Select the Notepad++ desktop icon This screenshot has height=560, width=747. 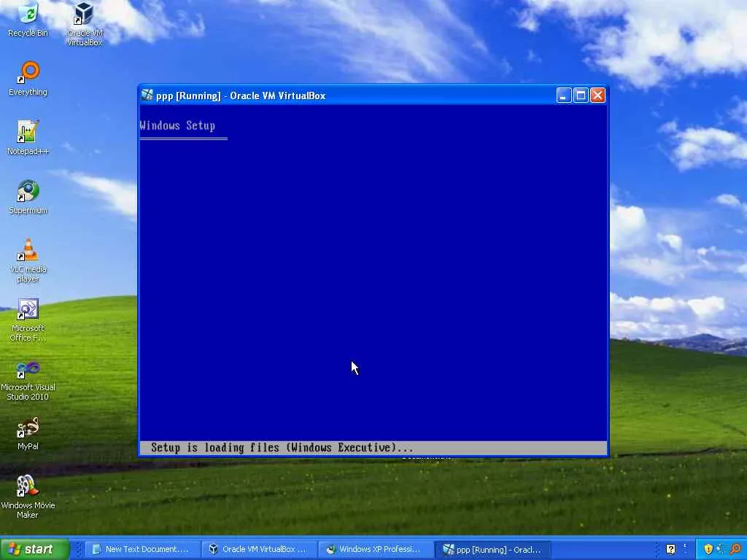coord(28,138)
